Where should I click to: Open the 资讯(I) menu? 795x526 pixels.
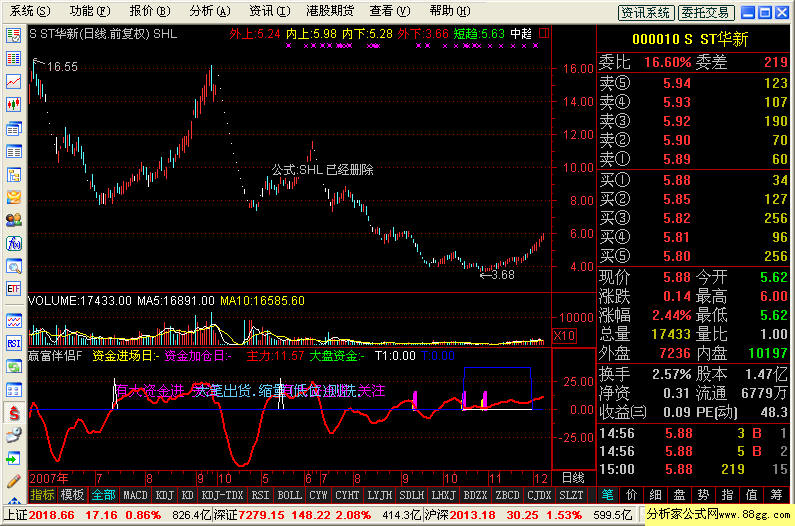click(270, 11)
